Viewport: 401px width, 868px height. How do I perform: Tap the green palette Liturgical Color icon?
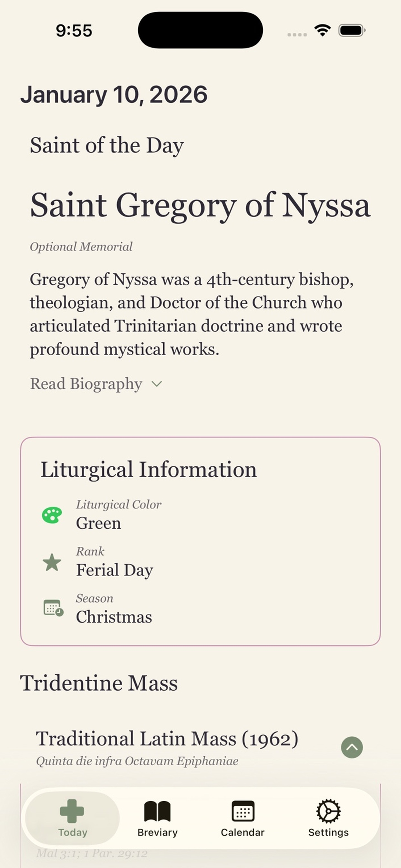click(x=52, y=515)
